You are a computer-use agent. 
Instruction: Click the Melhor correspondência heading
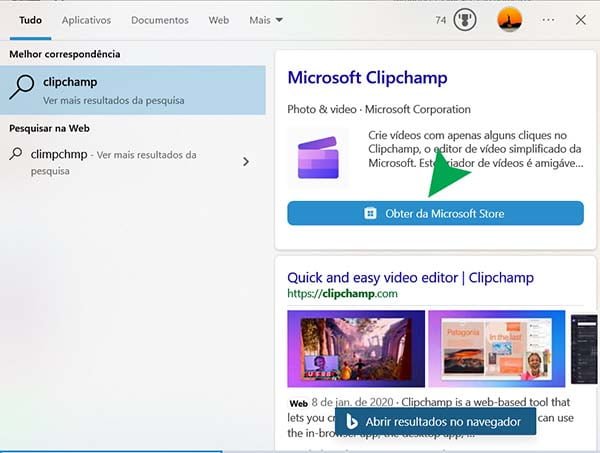point(65,54)
